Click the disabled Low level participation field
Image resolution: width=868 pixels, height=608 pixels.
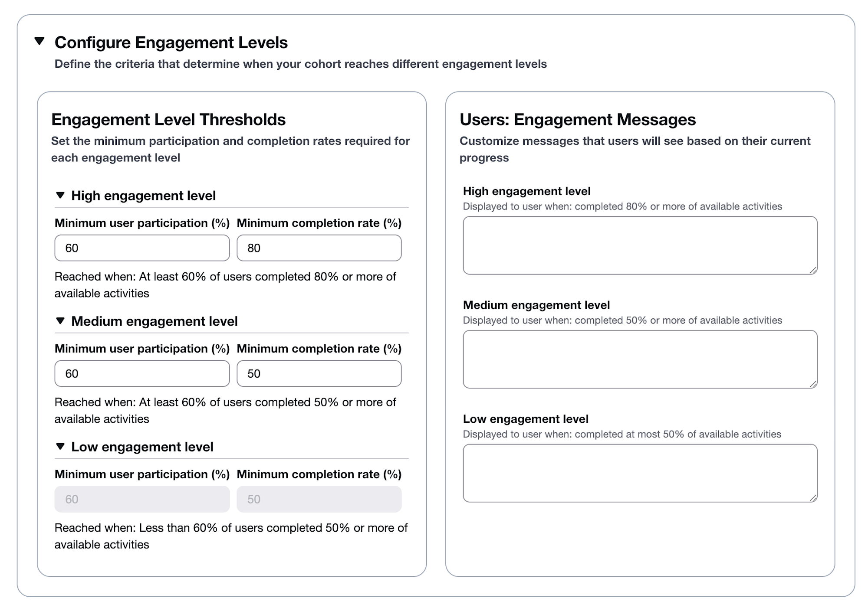tap(142, 499)
